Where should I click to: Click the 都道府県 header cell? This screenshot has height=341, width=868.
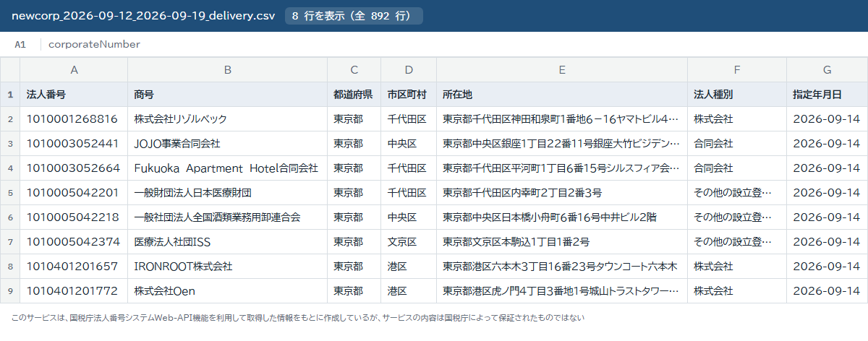click(x=354, y=95)
